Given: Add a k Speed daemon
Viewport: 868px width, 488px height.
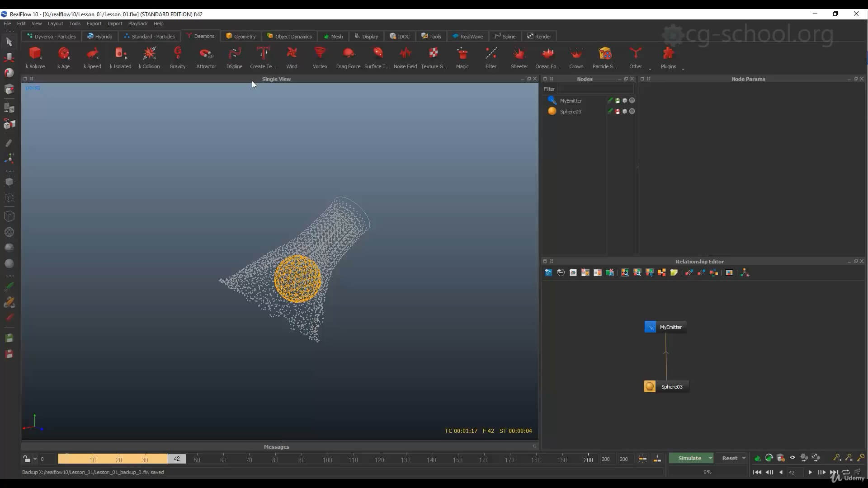Looking at the screenshot, I should [92, 58].
